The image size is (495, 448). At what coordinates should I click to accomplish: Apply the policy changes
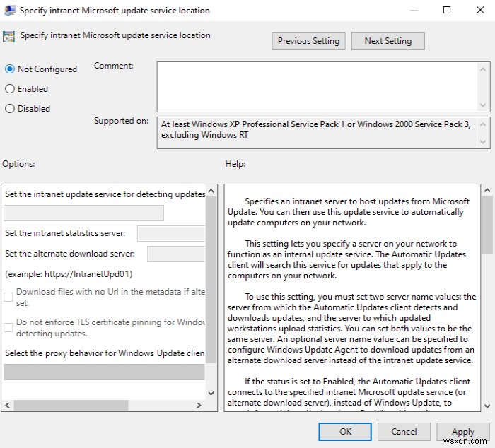pos(462,431)
